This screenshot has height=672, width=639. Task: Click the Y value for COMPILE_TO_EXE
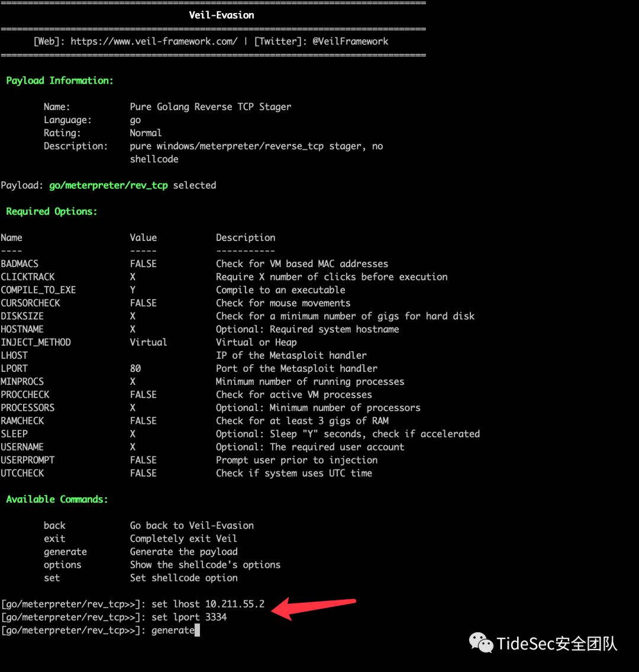pos(133,290)
